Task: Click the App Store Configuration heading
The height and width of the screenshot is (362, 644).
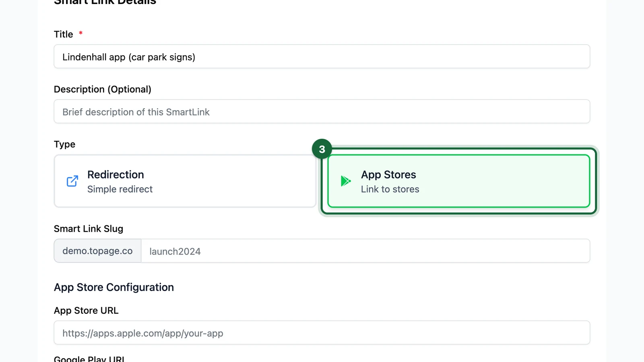Action: coord(114,287)
